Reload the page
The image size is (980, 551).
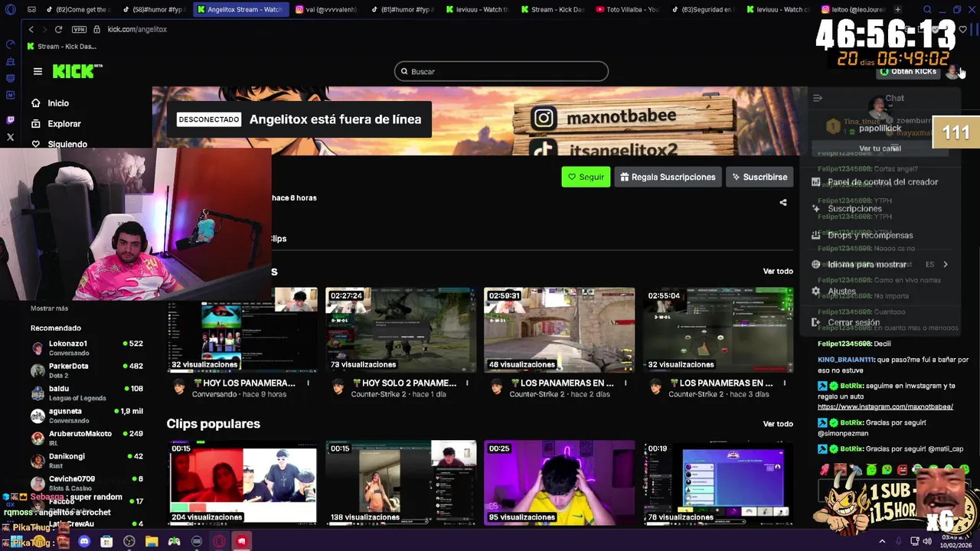pyautogui.click(x=59, y=29)
